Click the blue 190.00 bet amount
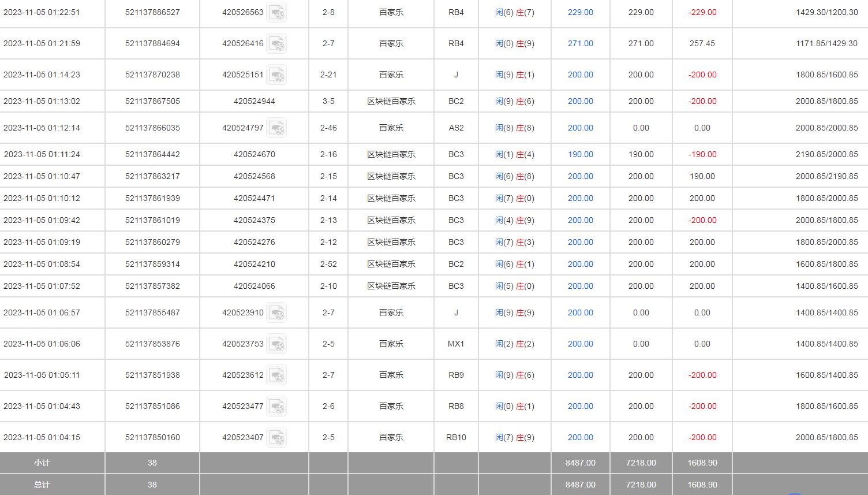The width and height of the screenshot is (868, 495). pos(580,154)
